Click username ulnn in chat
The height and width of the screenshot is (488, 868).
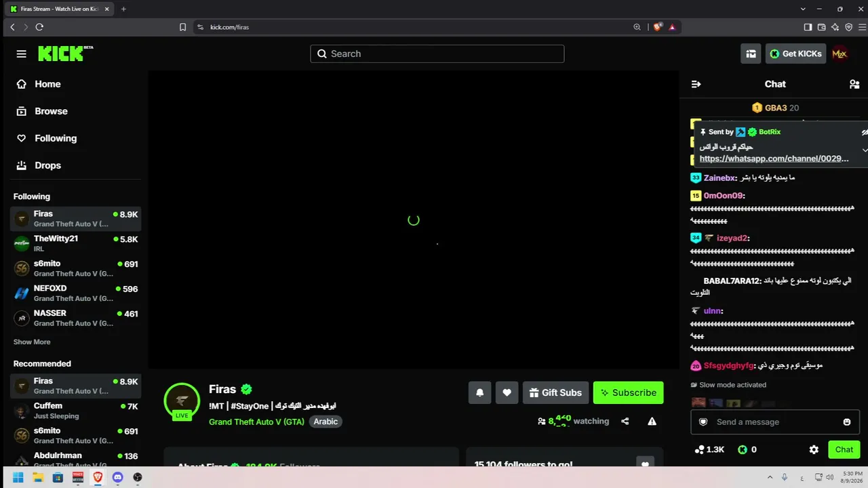(711, 311)
